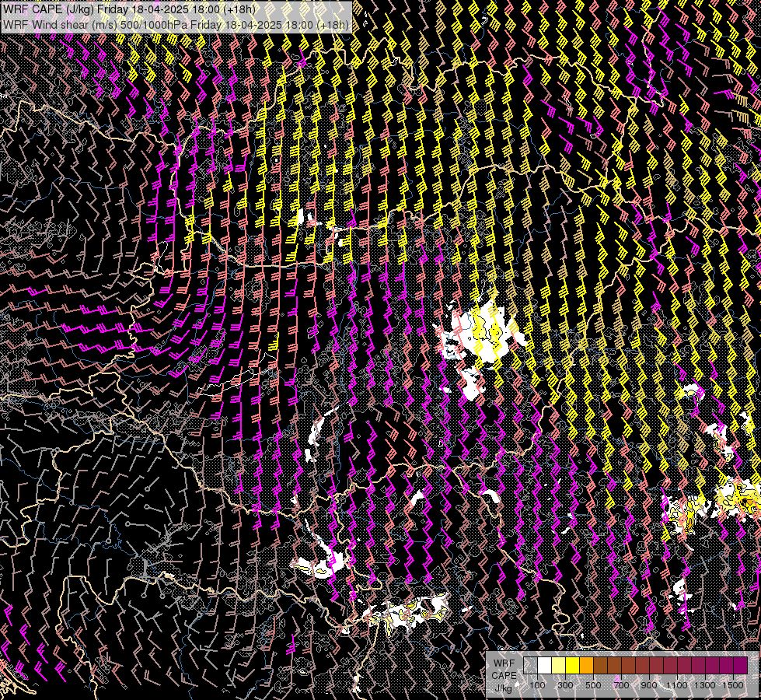Click the legend value 500

[x=593, y=685]
